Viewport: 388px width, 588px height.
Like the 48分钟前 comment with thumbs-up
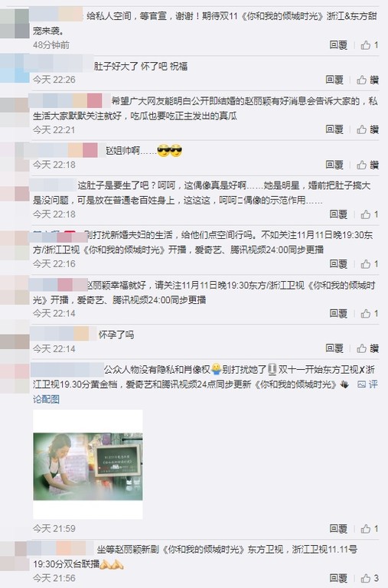370,45
